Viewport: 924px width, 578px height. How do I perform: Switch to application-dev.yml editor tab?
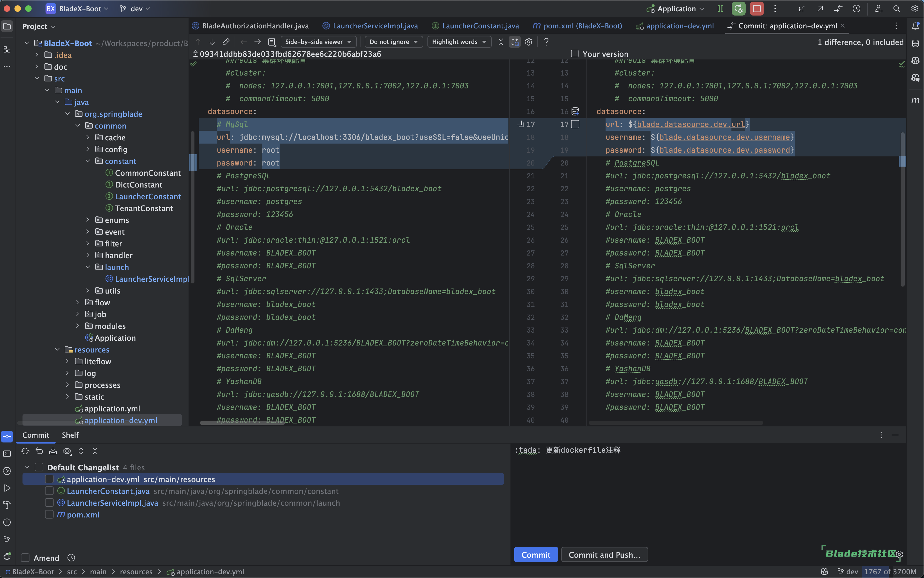(675, 26)
